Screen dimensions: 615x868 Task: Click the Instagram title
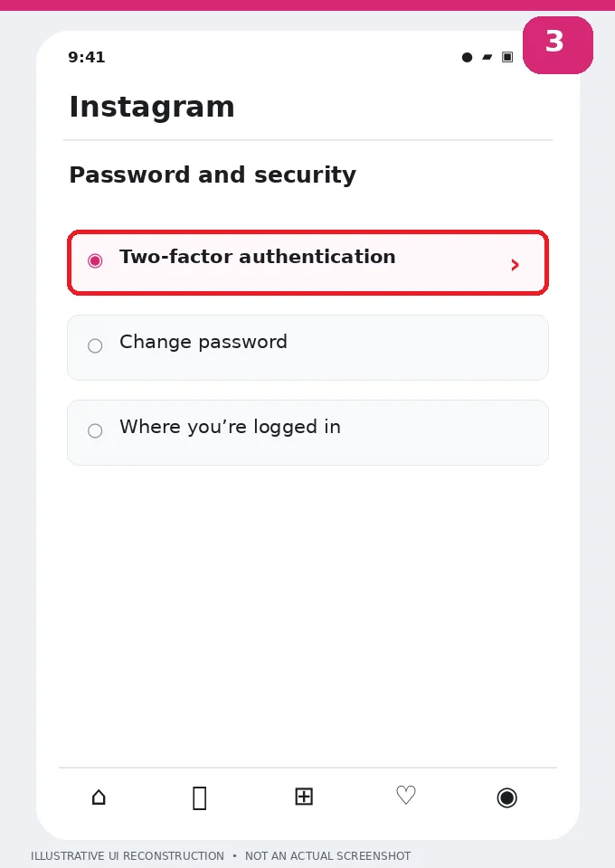(x=152, y=107)
